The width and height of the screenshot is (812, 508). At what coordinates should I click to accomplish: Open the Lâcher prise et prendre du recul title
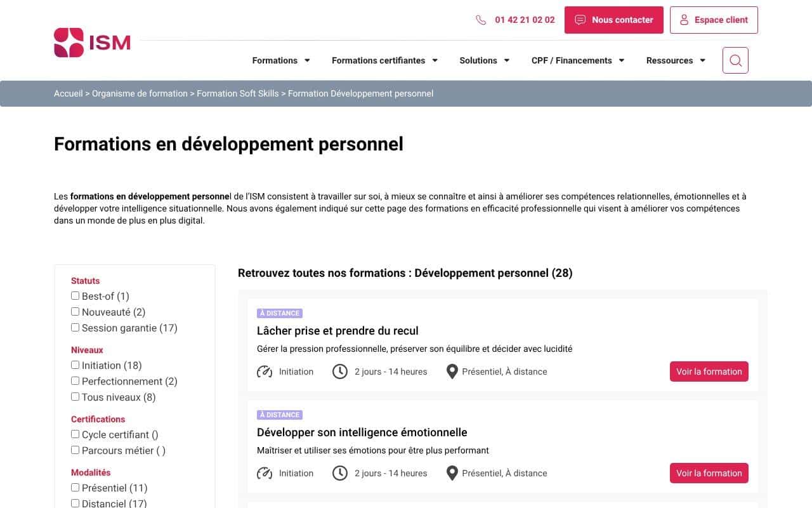337,331
